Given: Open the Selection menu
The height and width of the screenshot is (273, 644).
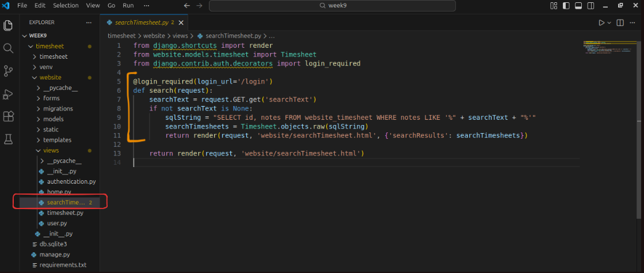Looking at the screenshot, I should point(66,5).
